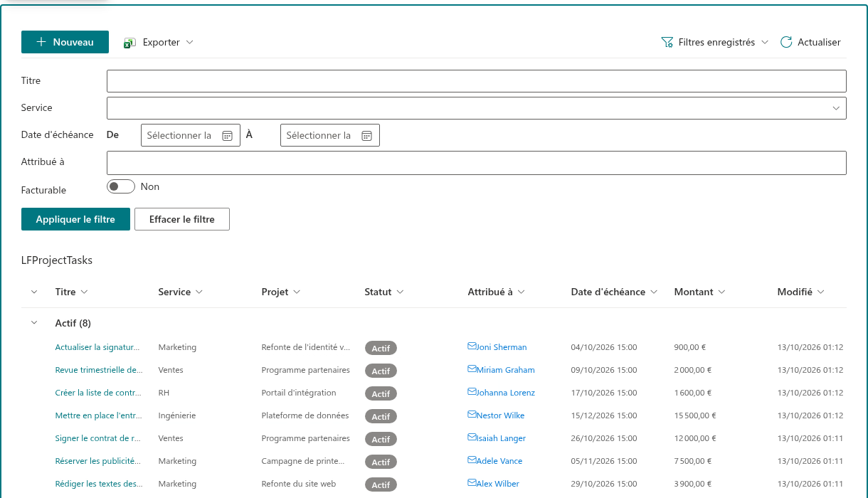Collapse the Actif (8) group
Viewport: 868px width, 498px height.
[x=33, y=323]
